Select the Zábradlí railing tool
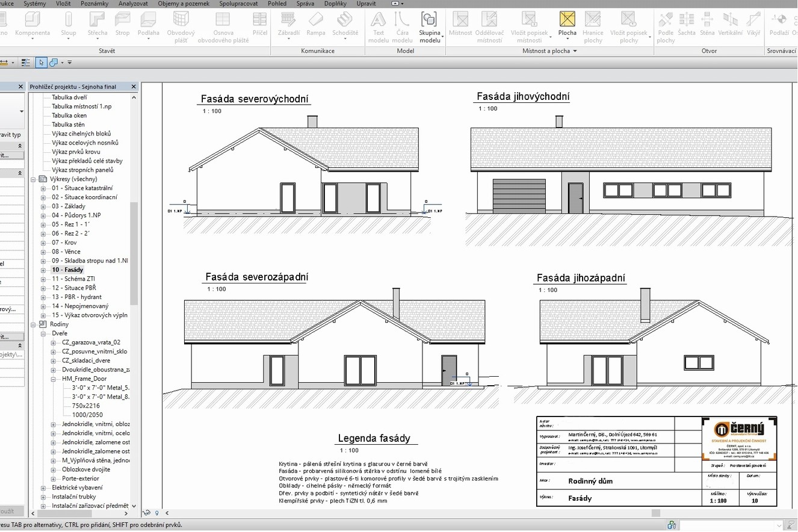The image size is (798, 532). click(x=289, y=24)
